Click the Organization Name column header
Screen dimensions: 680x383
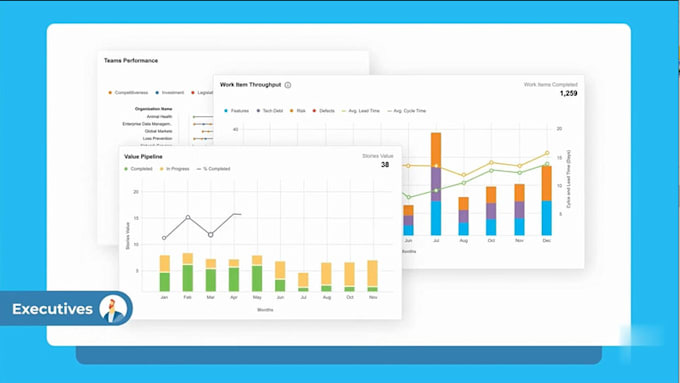point(154,109)
